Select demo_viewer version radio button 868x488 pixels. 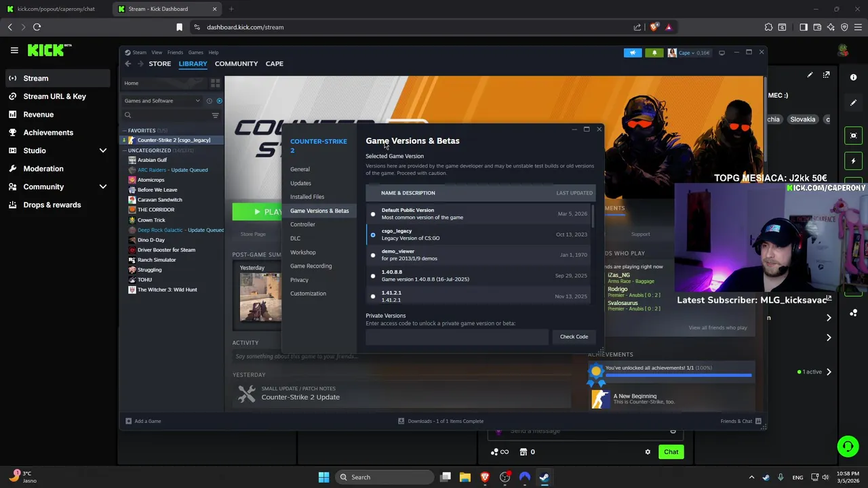pos(372,256)
